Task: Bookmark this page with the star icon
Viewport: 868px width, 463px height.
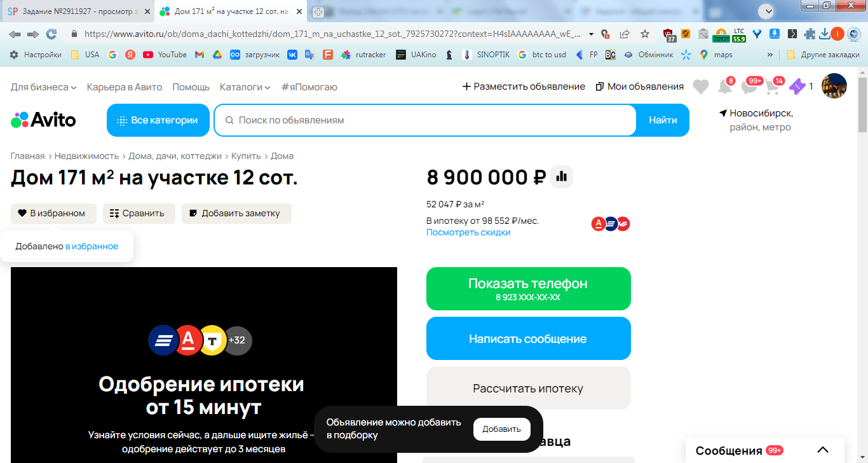Action: [645, 34]
